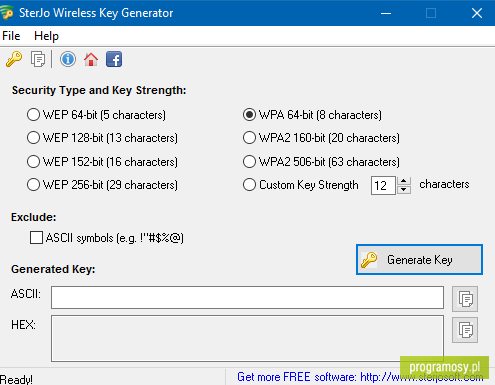Select WPA 64-bit (8 characters) option

point(312,115)
